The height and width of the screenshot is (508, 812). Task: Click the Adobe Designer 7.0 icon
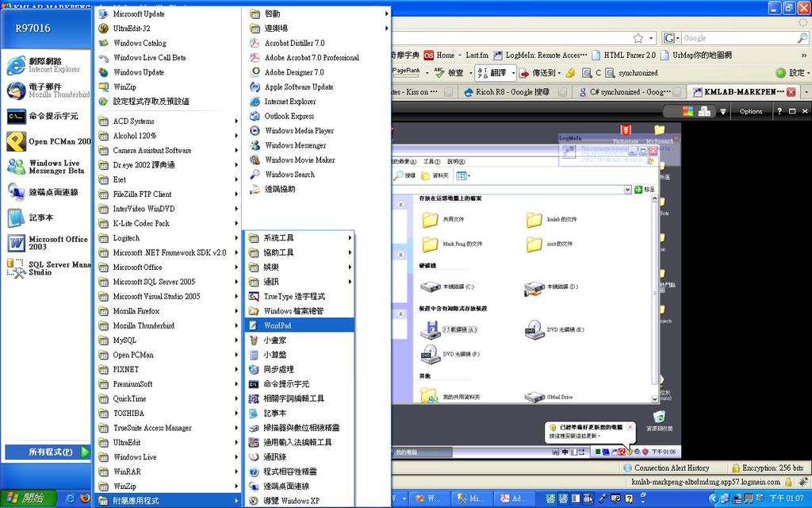point(255,72)
